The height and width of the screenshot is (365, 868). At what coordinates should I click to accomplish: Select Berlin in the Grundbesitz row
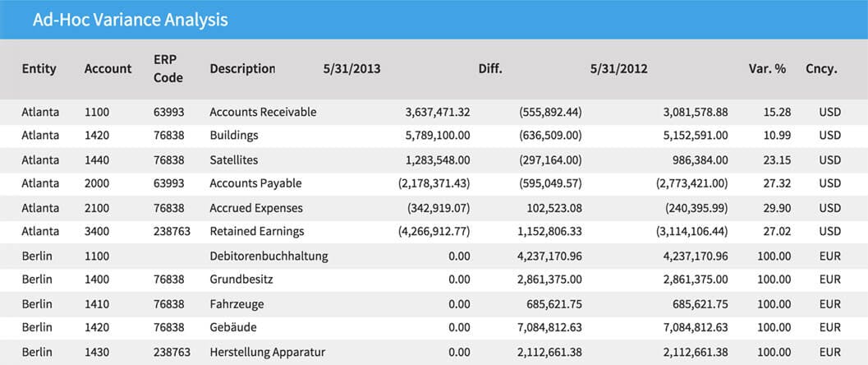pyautogui.click(x=37, y=280)
